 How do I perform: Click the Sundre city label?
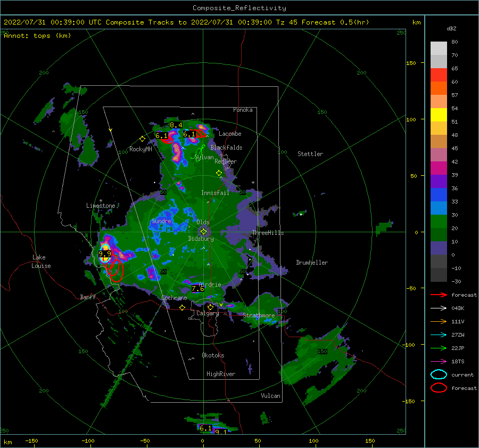[x=161, y=221]
